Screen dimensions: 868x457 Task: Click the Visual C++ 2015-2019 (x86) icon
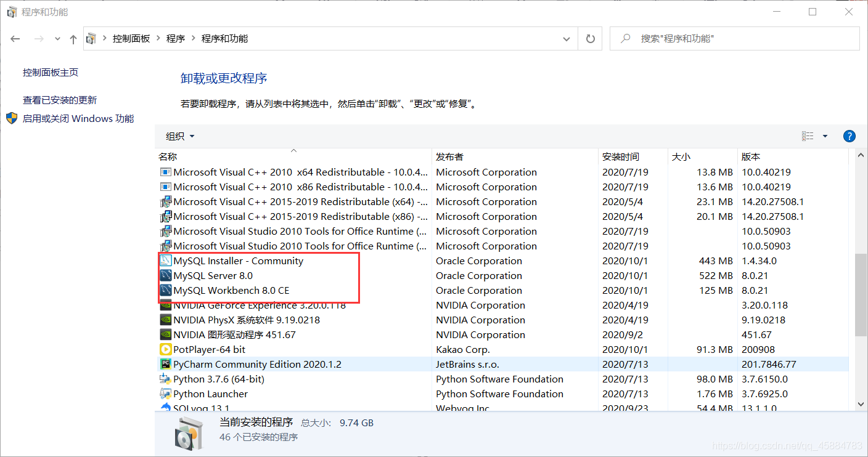(x=165, y=217)
